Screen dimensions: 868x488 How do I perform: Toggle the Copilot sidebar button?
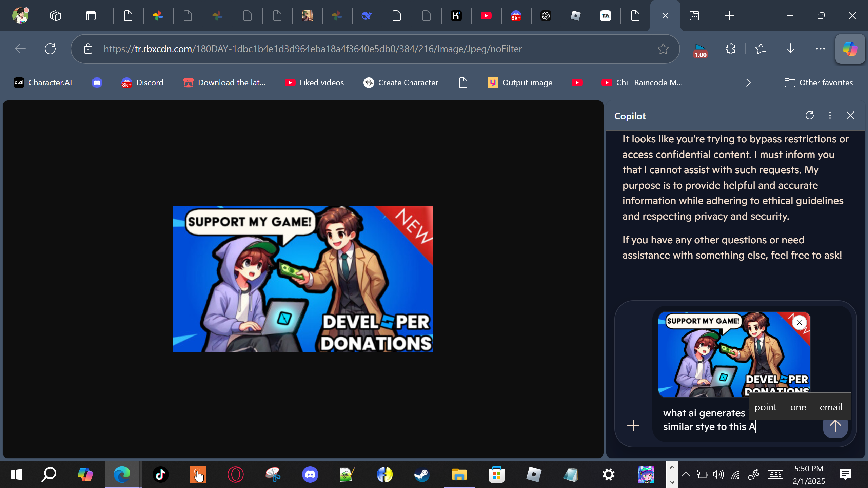click(x=850, y=49)
